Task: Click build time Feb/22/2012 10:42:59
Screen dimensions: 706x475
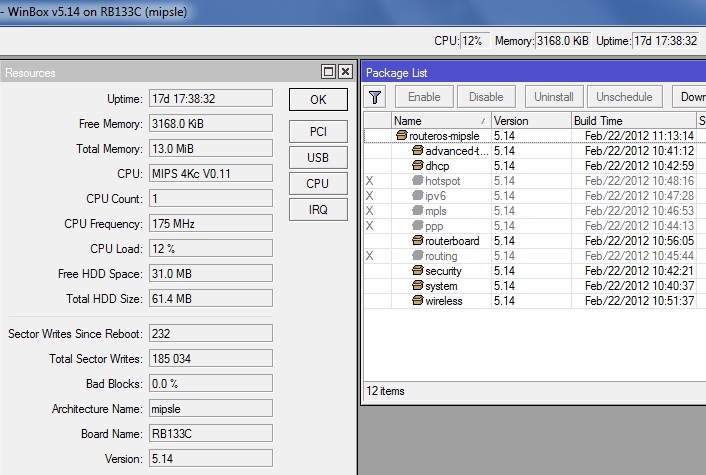Action: click(639, 166)
